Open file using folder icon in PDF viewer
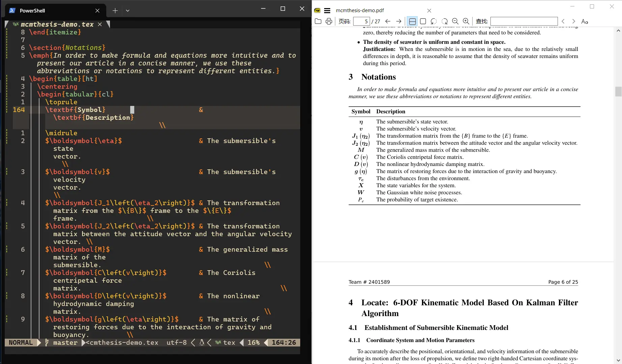Image resolution: width=622 pixels, height=364 pixels. pos(318,21)
